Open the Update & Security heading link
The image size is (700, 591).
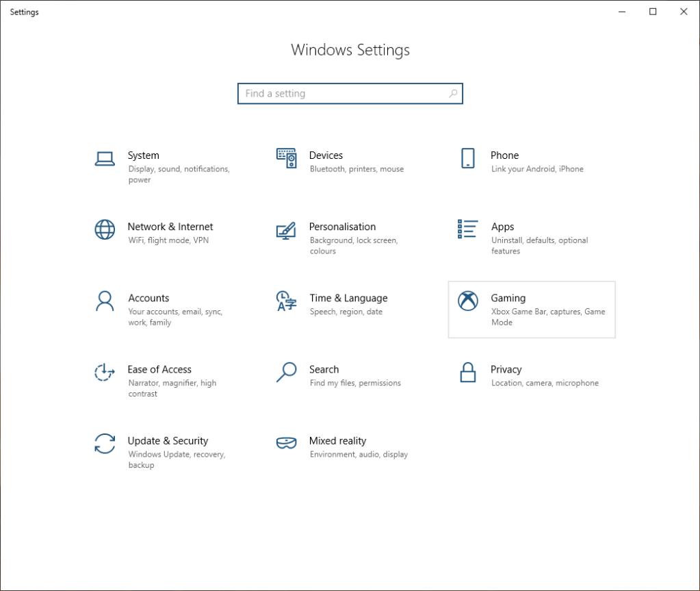[168, 440]
